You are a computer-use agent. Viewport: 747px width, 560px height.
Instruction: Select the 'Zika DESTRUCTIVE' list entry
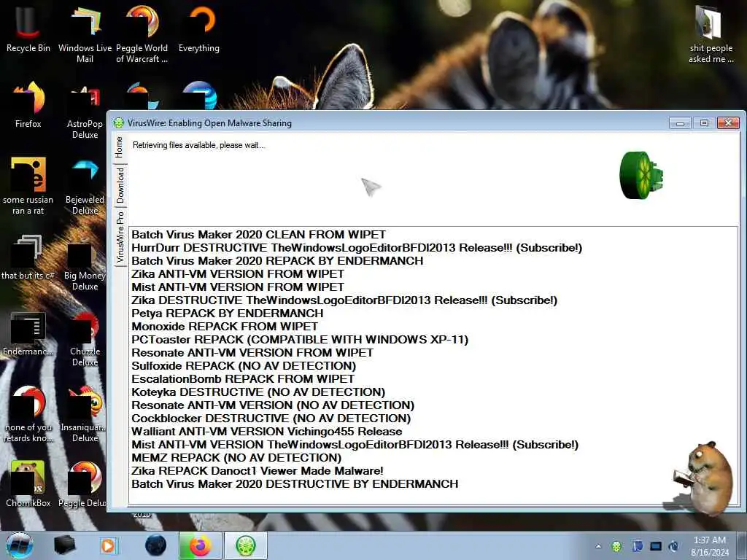pyautogui.click(x=344, y=300)
